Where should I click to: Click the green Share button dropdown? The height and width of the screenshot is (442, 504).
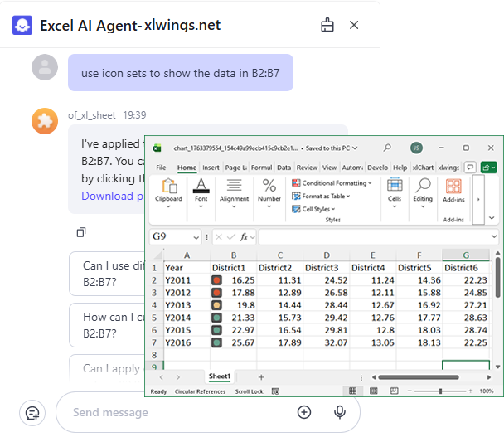(489, 168)
